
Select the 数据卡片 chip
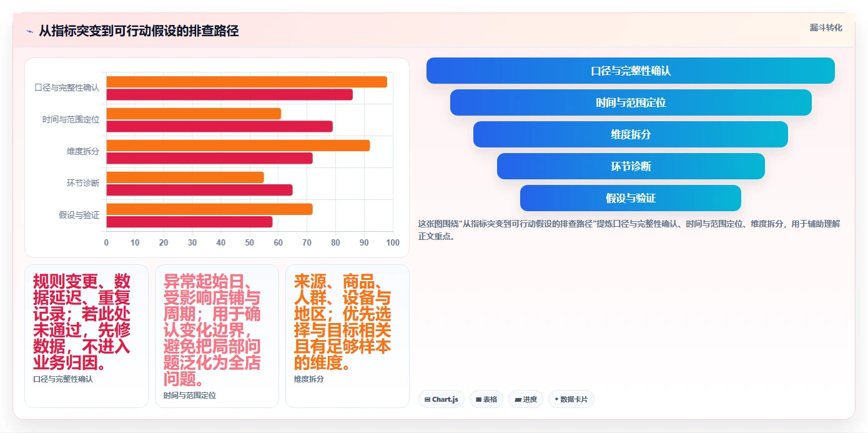[571, 399]
